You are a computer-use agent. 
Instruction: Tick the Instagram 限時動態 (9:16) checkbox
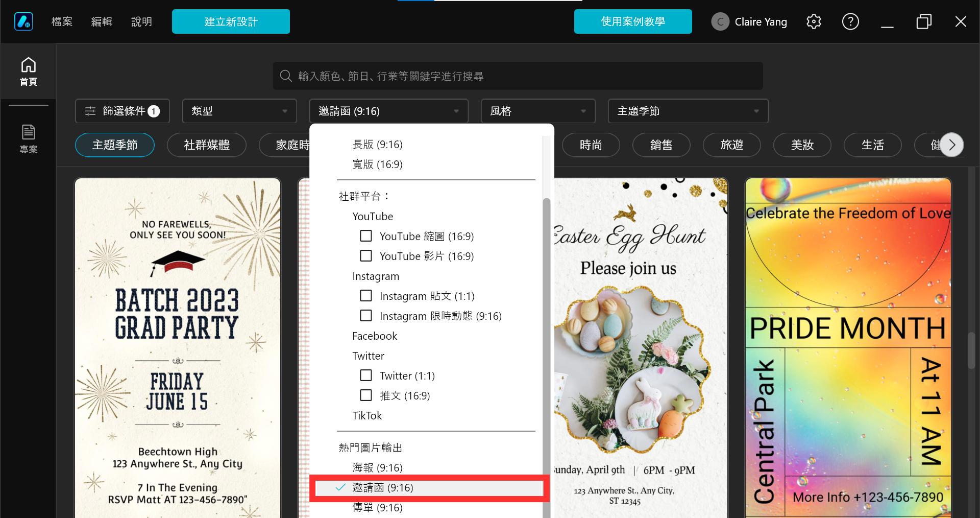[366, 316]
